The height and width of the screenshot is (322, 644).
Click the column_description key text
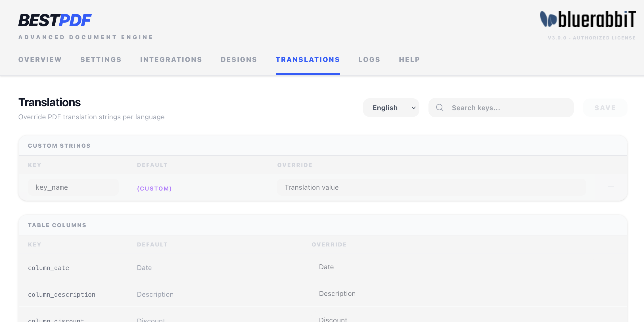tap(62, 294)
